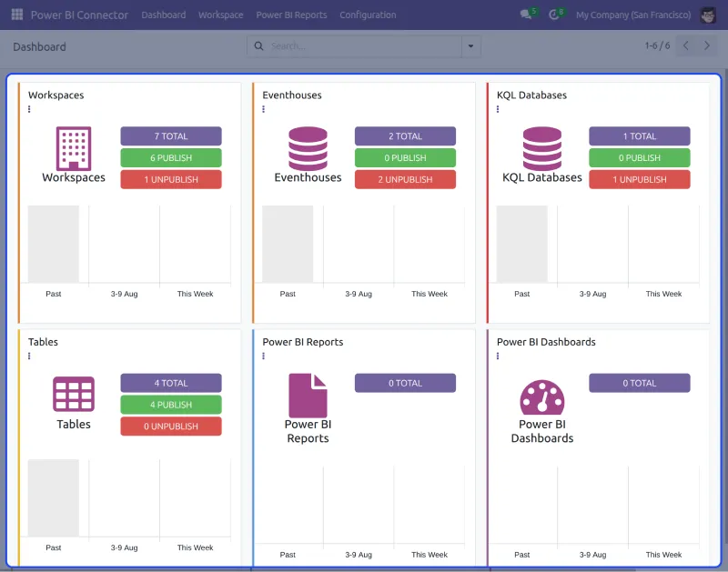The width and height of the screenshot is (728, 572).
Task: Click the user profile avatar
Action: (709, 14)
